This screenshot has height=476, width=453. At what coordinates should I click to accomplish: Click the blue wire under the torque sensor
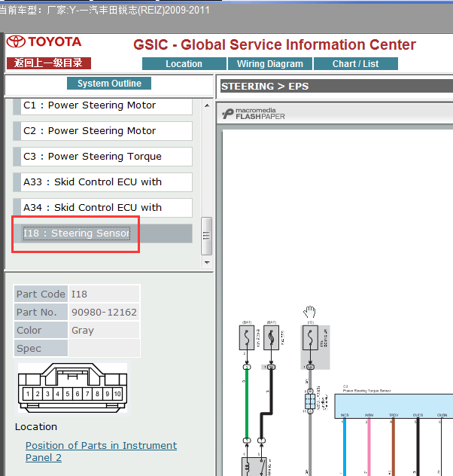(345, 446)
